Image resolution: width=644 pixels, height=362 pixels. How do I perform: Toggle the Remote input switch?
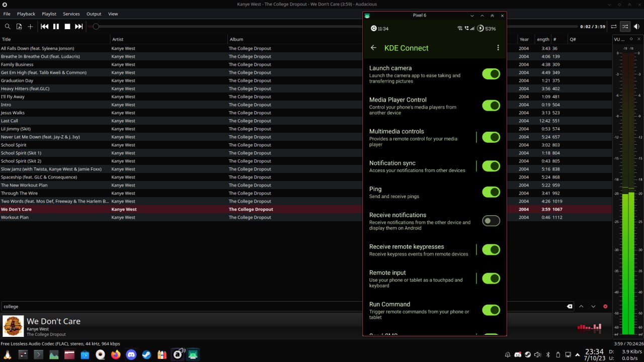491,279
